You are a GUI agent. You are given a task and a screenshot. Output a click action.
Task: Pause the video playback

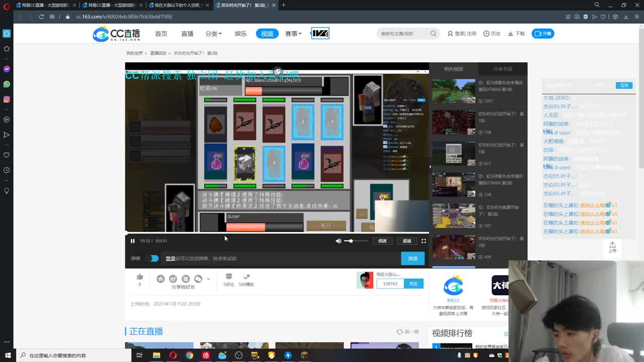pos(133,241)
